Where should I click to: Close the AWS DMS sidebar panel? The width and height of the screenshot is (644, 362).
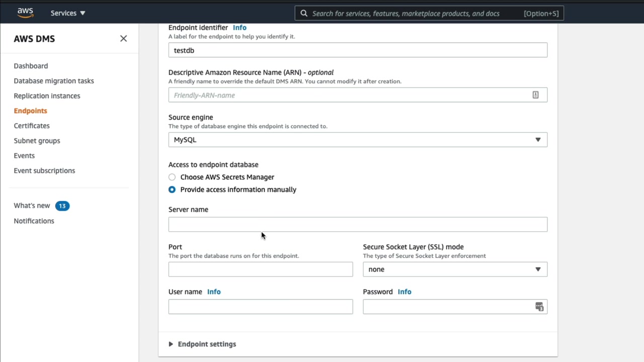pyautogui.click(x=123, y=39)
